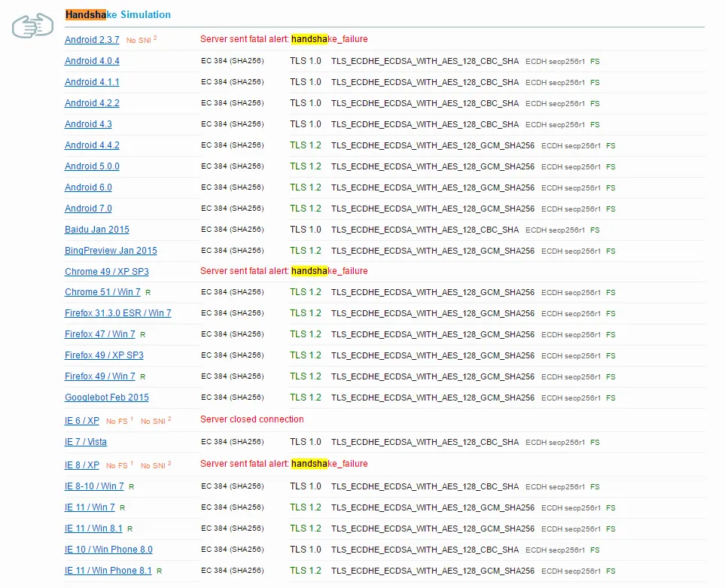Screen dimensions: 725x588
Task: Open the Firefox 31.3.0 ESR / Win 7 link
Action: click(118, 313)
